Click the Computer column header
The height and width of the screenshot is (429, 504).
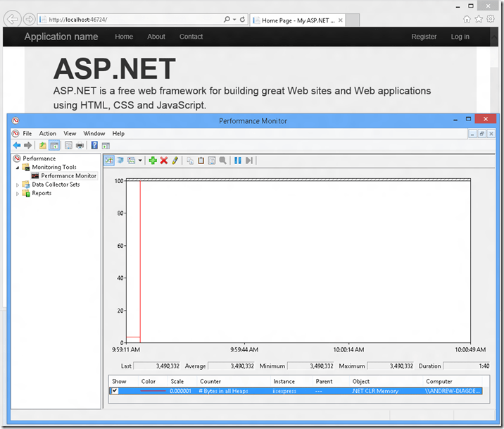click(439, 381)
